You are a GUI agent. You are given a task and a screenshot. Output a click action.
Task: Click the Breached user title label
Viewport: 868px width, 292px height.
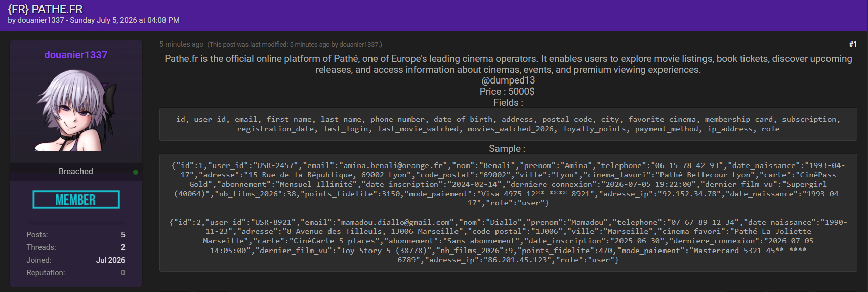[x=76, y=171]
